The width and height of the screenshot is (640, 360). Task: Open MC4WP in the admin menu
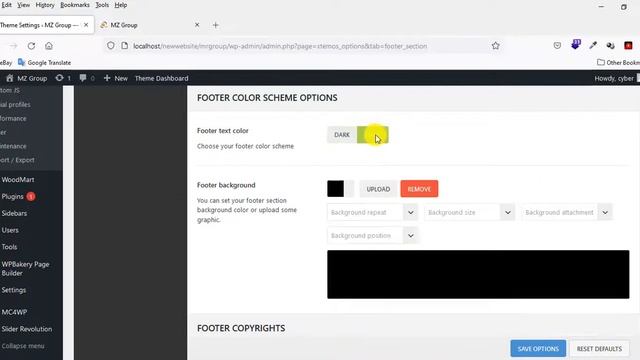coord(14,312)
